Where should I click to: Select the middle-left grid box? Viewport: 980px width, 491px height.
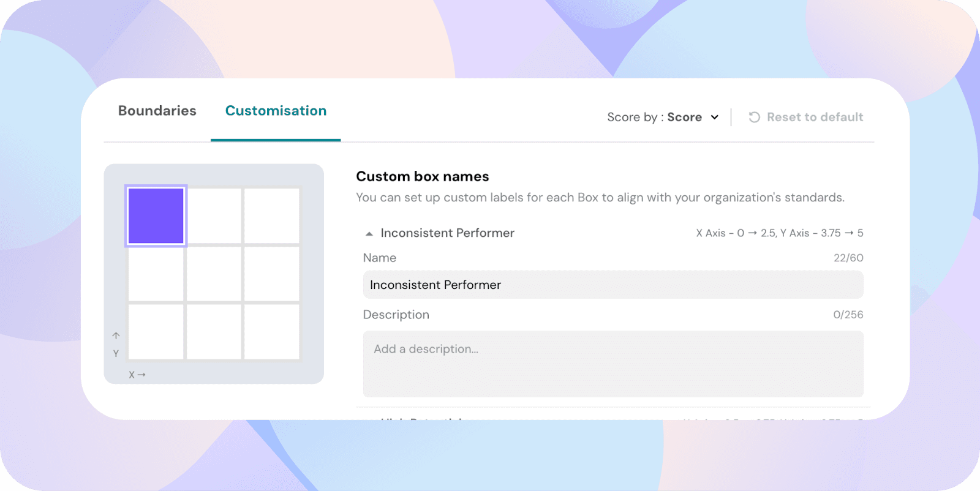[156, 274]
